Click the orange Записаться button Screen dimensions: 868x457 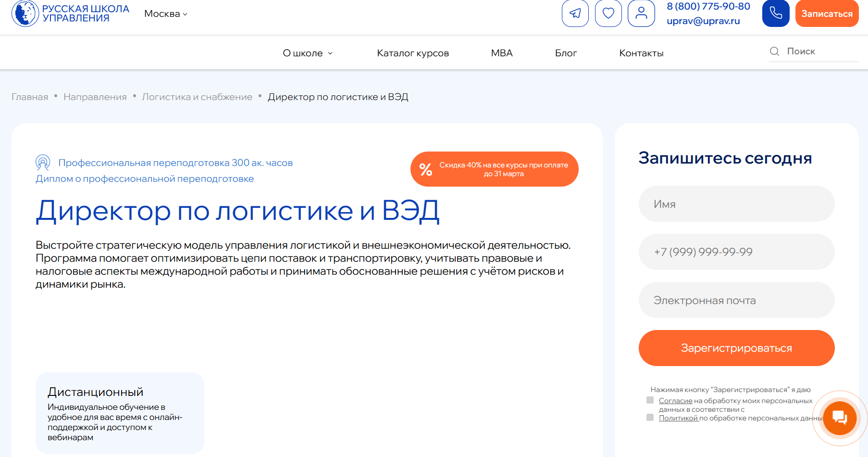coord(827,13)
